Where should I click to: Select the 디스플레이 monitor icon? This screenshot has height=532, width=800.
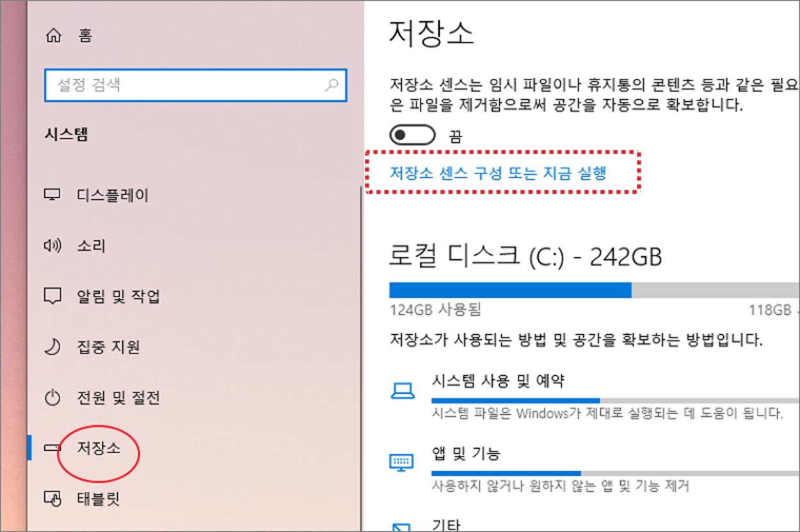click(52, 195)
